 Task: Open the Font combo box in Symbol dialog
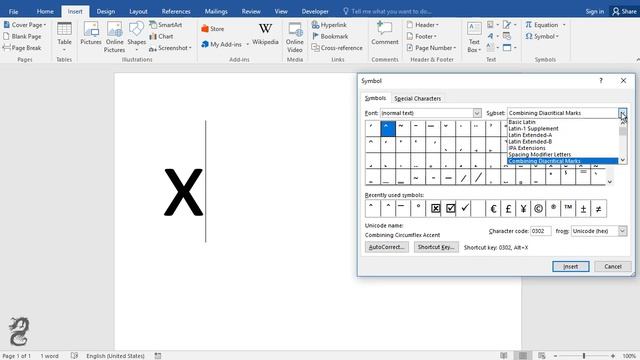click(x=431, y=113)
